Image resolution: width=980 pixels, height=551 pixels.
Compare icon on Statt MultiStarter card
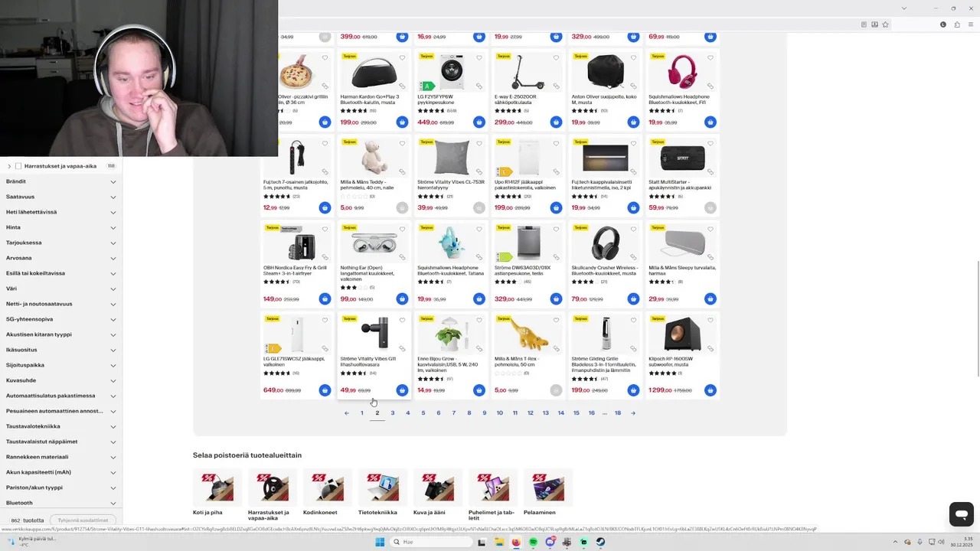pyautogui.click(x=710, y=171)
